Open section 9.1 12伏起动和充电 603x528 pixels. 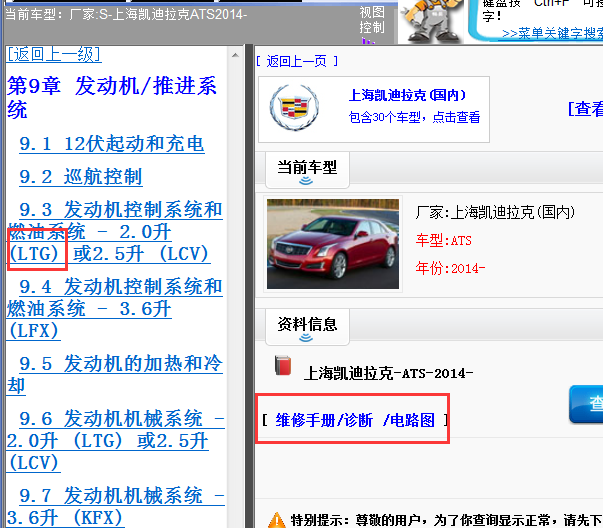[x=112, y=144]
